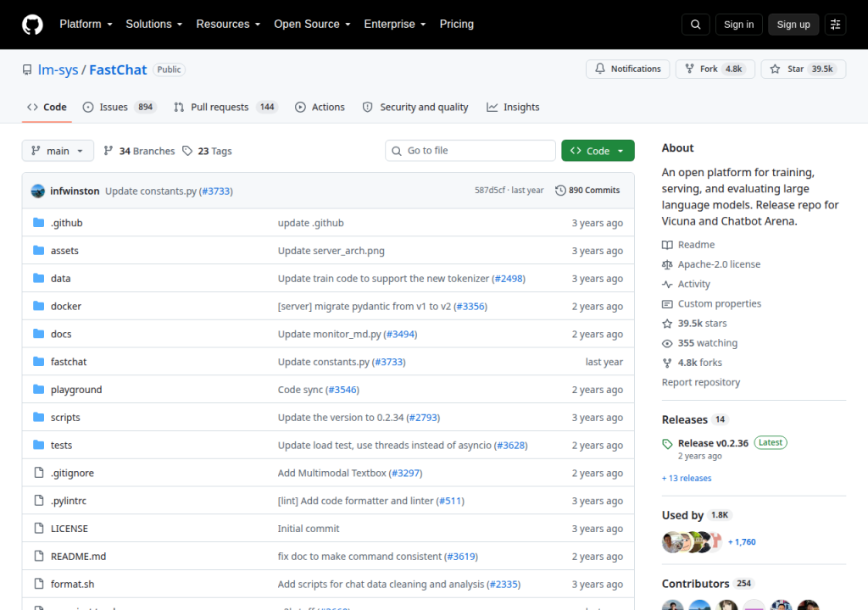Open the Pricing page
Image resolution: width=868 pixels, height=610 pixels.
[457, 25]
